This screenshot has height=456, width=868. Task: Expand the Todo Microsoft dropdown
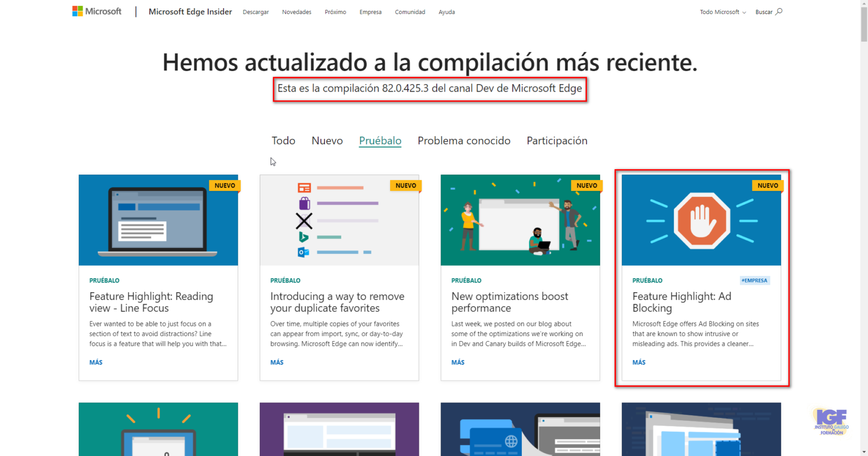pos(723,12)
